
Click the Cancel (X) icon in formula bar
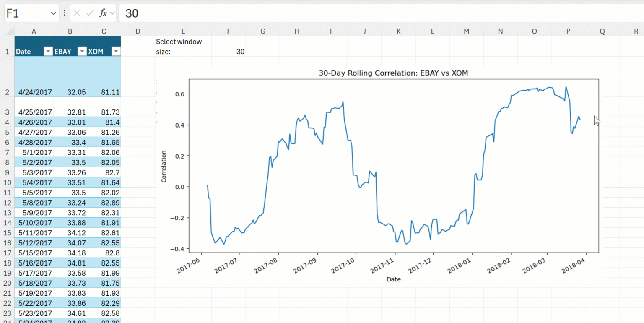(77, 13)
